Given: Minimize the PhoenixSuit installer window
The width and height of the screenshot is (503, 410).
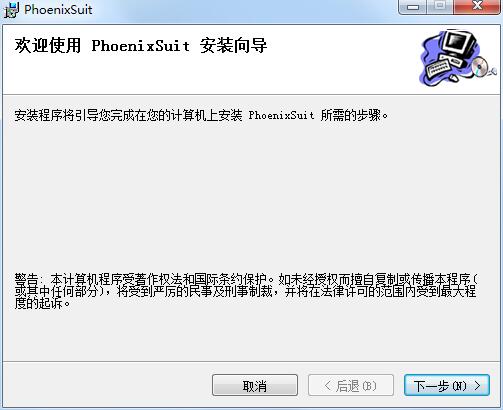Looking at the screenshot, I should [x=413, y=7].
